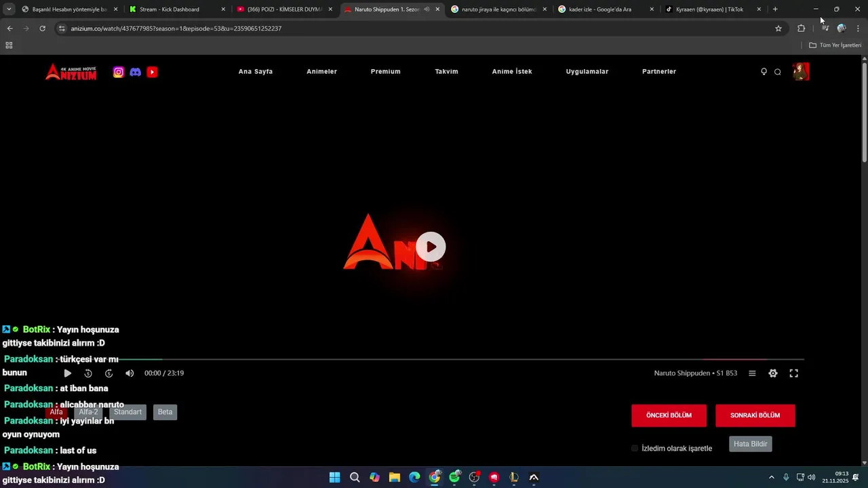
Task: Select the Beta video source
Action: click(165, 412)
